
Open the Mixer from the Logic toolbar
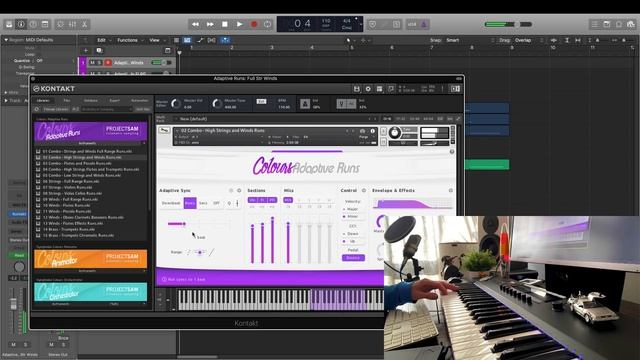pos(72,24)
